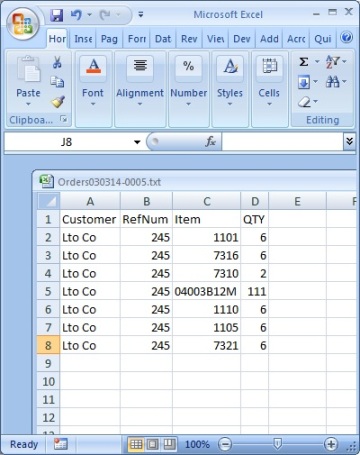This screenshot has width=360, height=455.
Task: Click the 100% zoom level
Action: coord(197,444)
